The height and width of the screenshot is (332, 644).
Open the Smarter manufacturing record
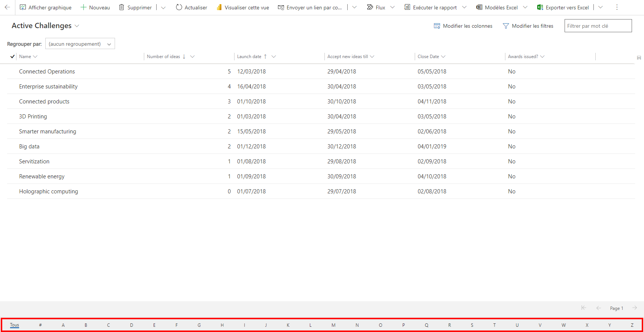point(48,132)
